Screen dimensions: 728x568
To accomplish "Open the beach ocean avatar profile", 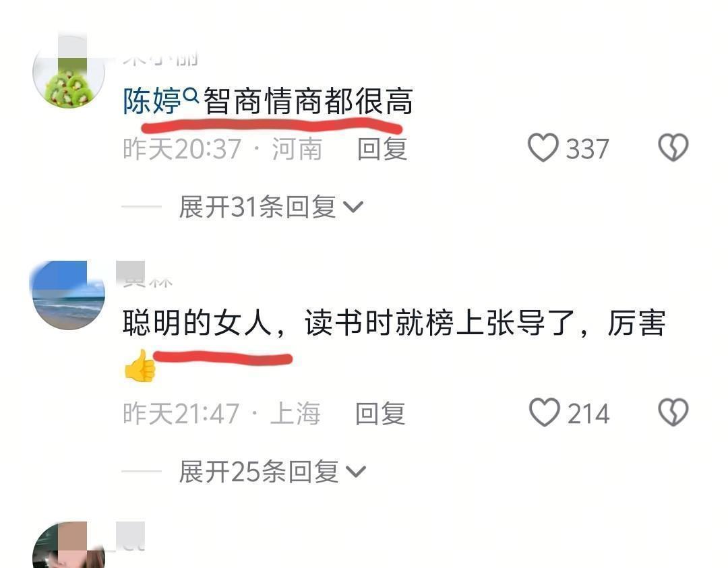I will click(x=69, y=296).
